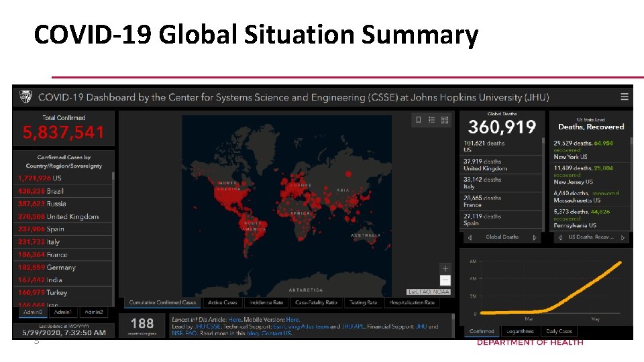This screenshot has width=644, height=362.
Task: Open the map bookmarks icon
Action: click(x=418, y=120)
